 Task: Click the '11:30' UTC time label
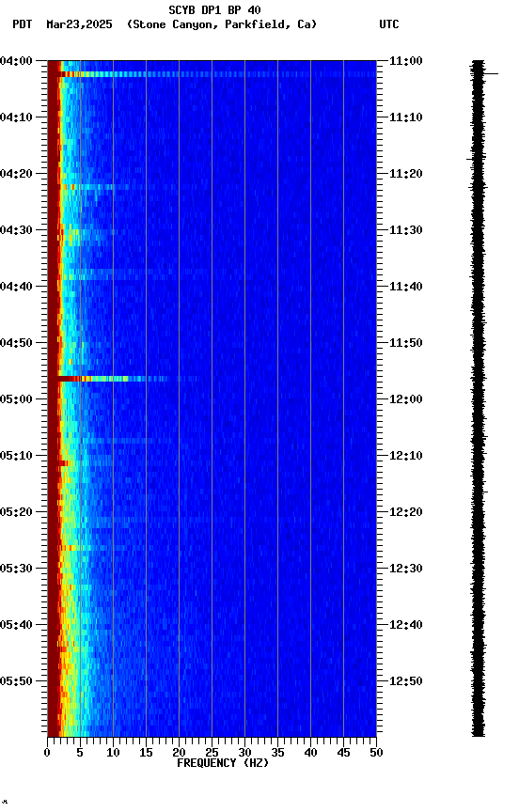point(406,230)
